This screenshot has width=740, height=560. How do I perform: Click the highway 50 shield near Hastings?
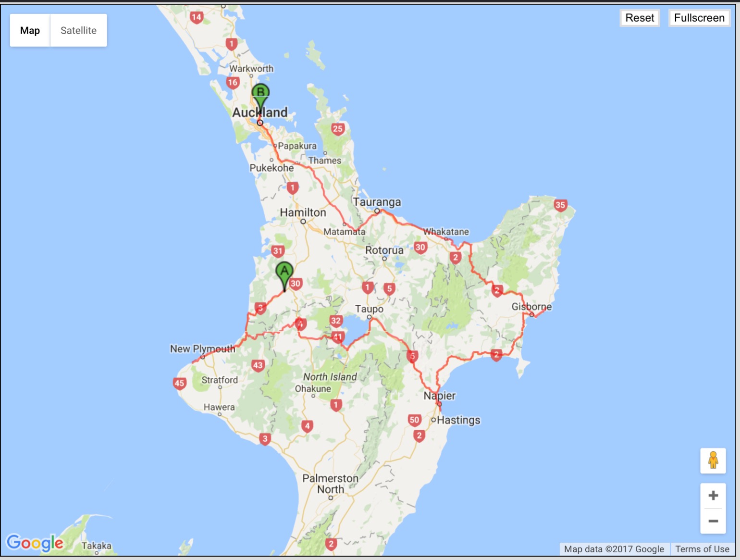[x=414, y=420]
